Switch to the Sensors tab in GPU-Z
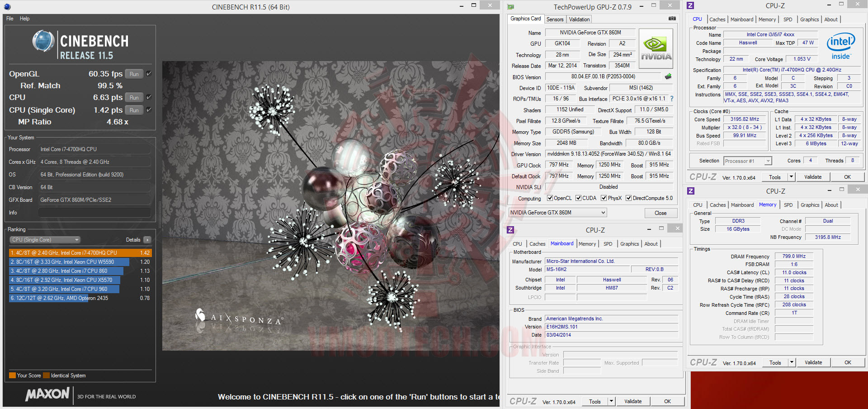 pyautogui.click(x=555, y=19)
